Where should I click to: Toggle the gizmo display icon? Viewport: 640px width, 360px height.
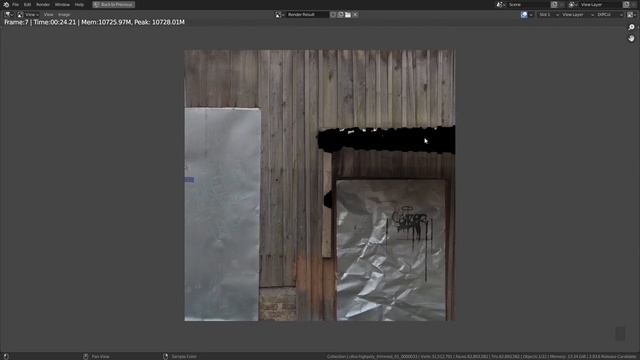pos(524,15)
